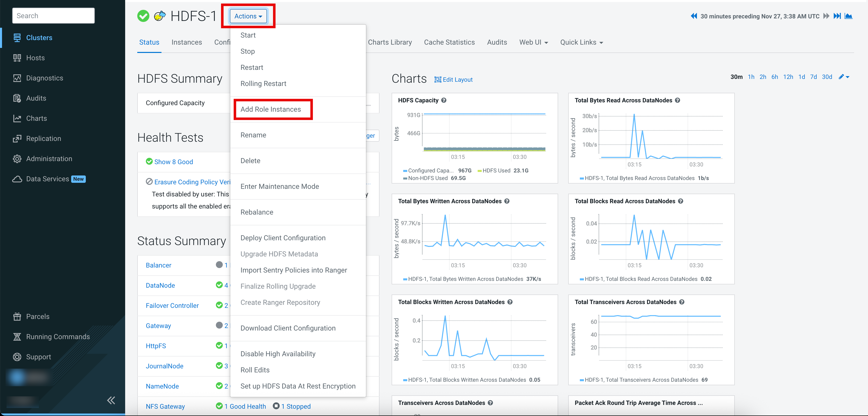This screenshot has width=868, height=416.
Task: Expand the Quick Links dropdown
Action: [581, 42]
